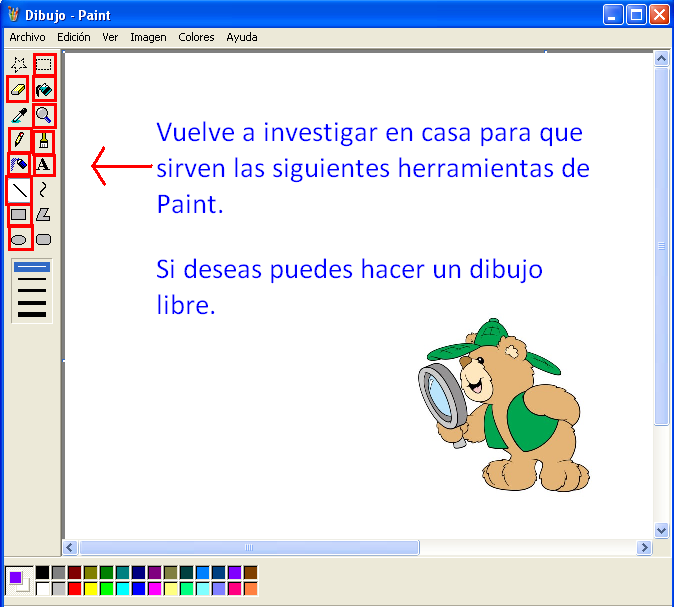Select the thickest line width option
The image size is (674, 607).
[x=32, y=314]
